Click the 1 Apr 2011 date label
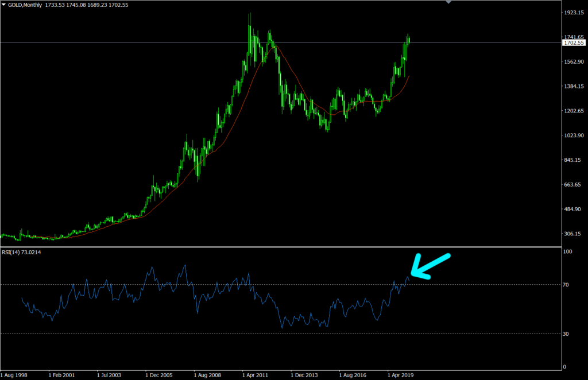588x380 pixels. pos(256,374)
